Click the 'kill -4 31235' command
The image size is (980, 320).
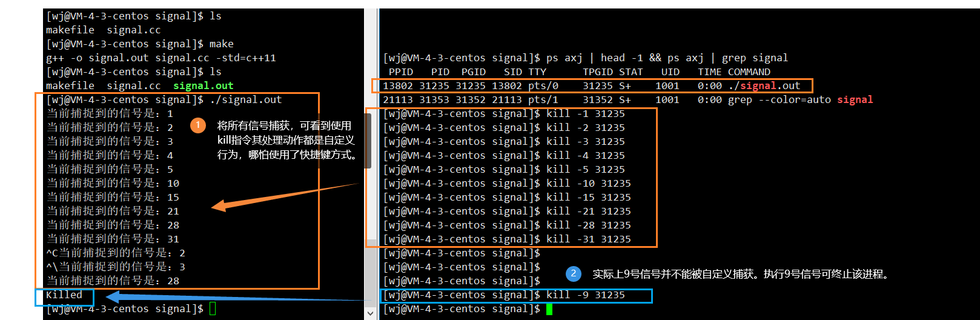(x=586, y=155)
